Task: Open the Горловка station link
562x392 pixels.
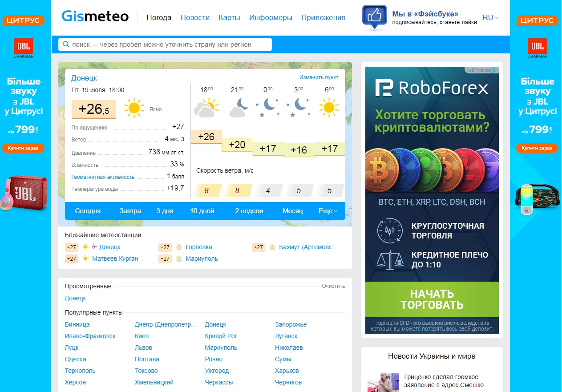Action: (x=199, y=247)
